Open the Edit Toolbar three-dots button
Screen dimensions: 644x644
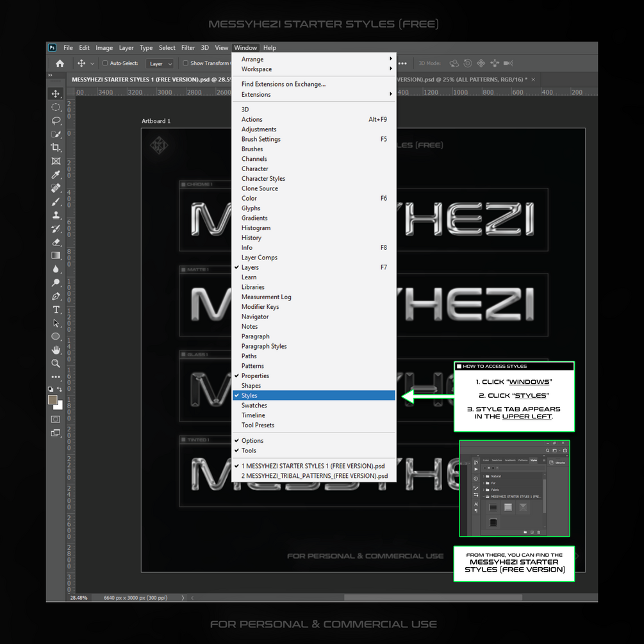tap(56, 377)
